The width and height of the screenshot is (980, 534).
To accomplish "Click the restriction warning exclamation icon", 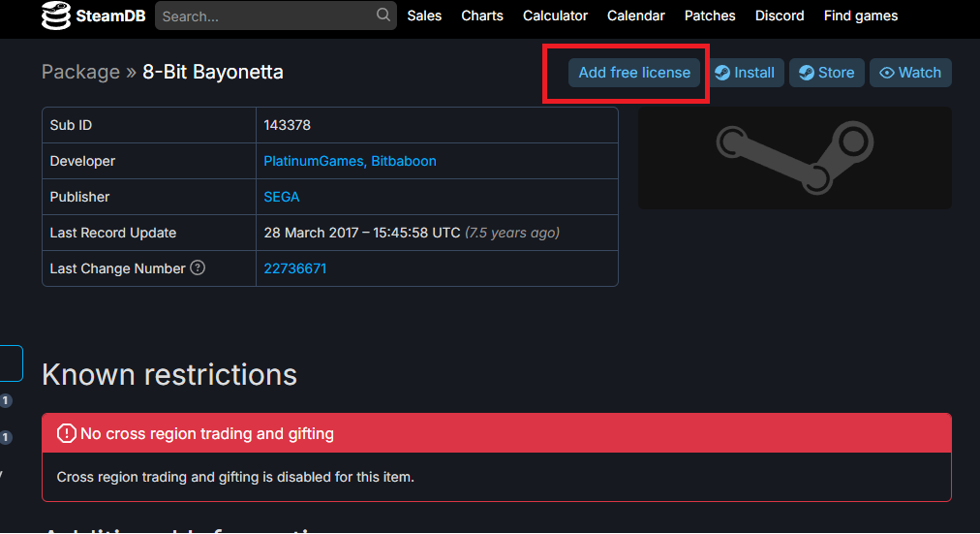I will pos(66,433).
